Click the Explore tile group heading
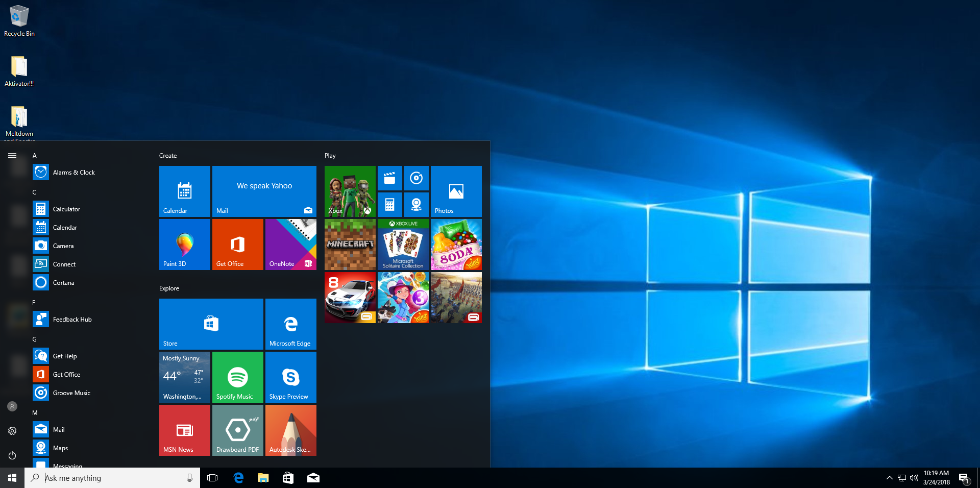This screenshot has width=980, height=488. (x=169, y=288)
